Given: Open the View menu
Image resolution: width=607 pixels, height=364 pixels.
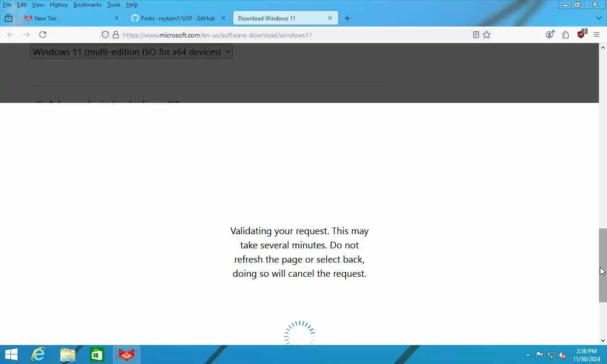Looking at the screenshot, I should [38, 5].
